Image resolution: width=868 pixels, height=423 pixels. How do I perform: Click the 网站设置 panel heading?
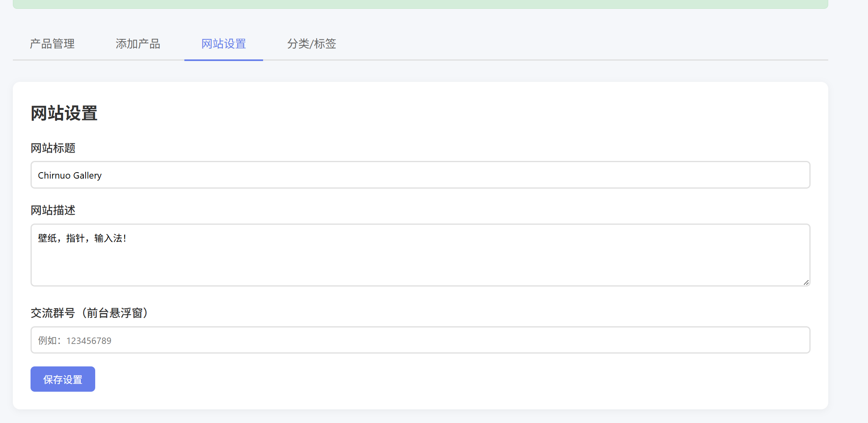tap(64, 113)
